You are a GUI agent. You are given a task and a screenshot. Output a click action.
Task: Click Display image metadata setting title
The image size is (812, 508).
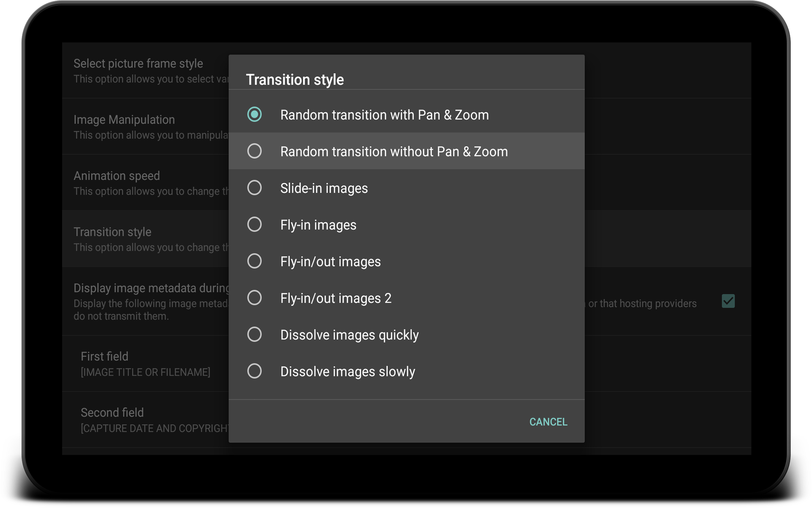pyautogui.click(x=151, y=288)
